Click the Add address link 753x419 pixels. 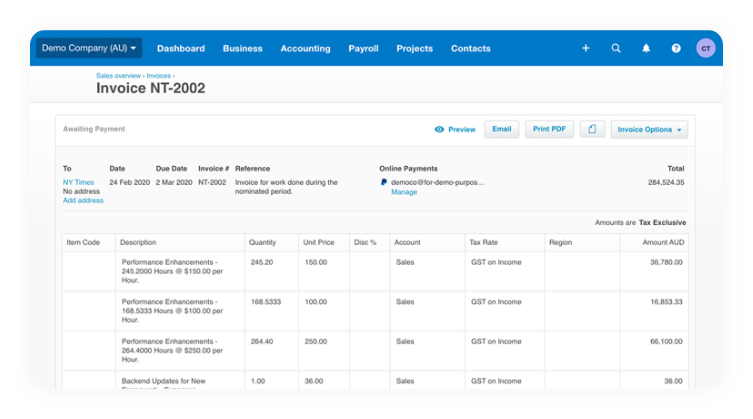[x=83, y=200]
